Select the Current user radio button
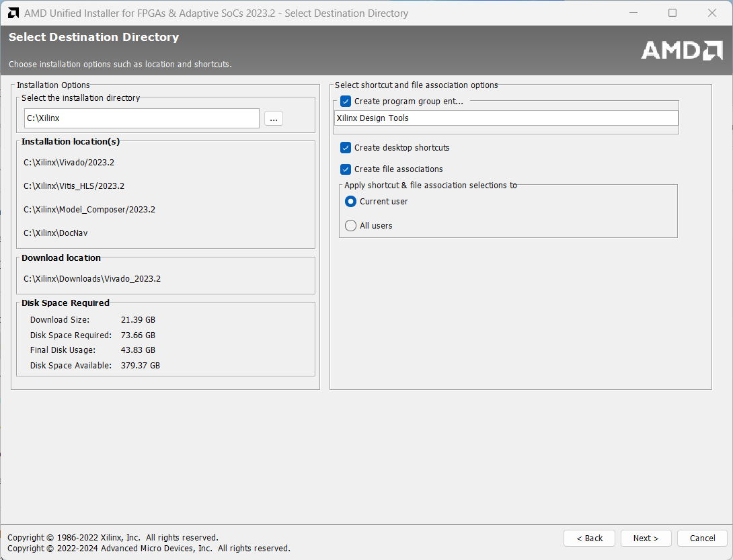This screenshot has width=733, height=560. 350,202
